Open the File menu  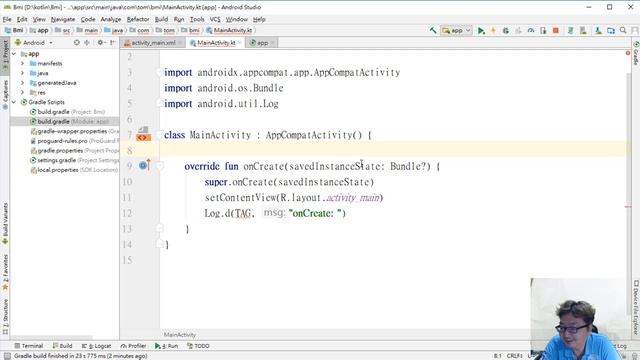tap(7, 19)
